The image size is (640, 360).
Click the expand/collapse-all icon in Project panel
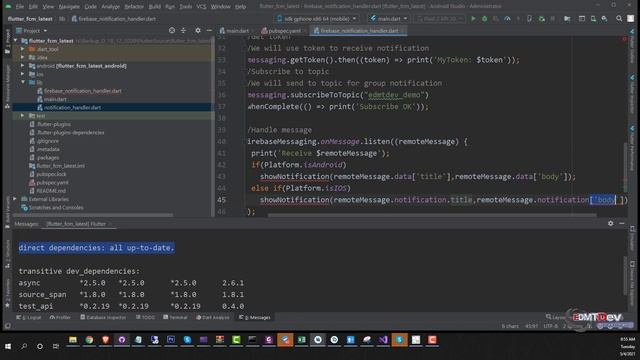tap(183, 31)
